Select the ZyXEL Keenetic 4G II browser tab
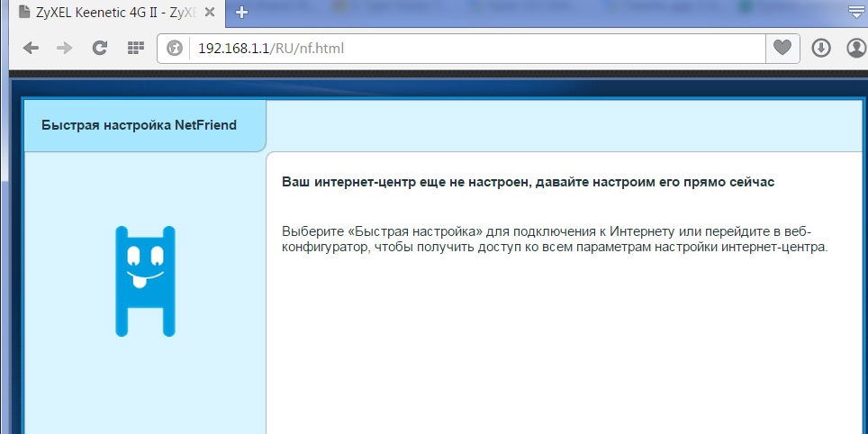 tap(113, 13)
